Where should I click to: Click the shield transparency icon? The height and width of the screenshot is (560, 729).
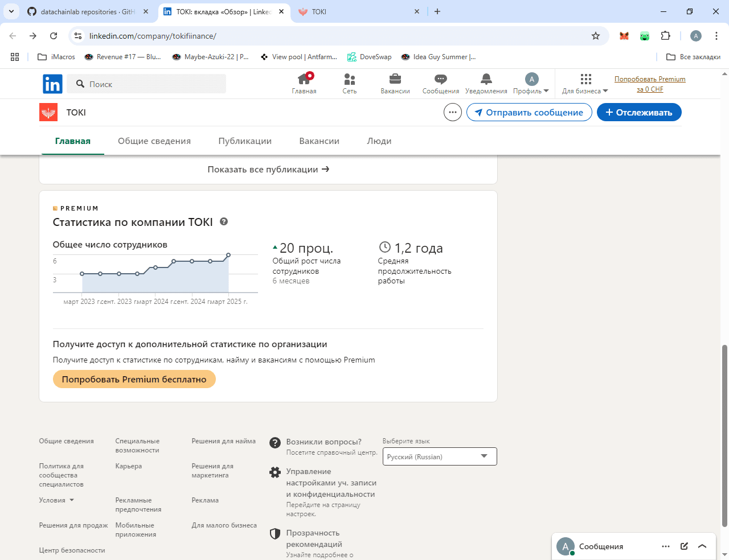point(275,534)
